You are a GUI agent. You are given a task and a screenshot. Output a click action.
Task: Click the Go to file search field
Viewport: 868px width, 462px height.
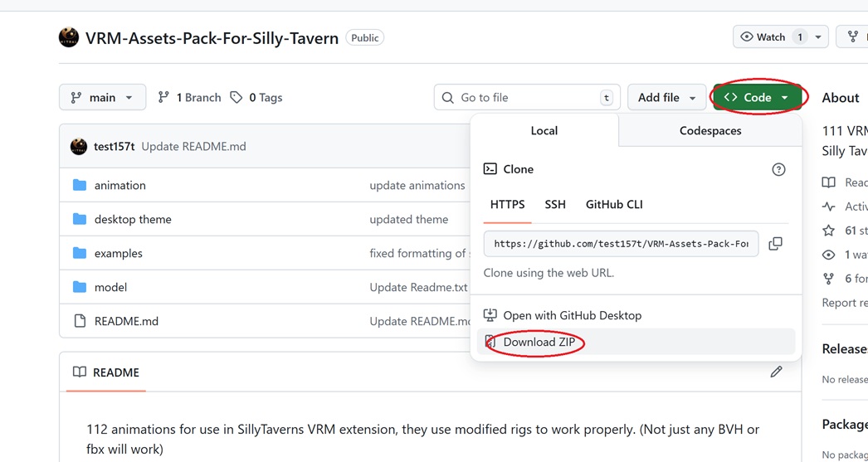(x=527, y=97)
